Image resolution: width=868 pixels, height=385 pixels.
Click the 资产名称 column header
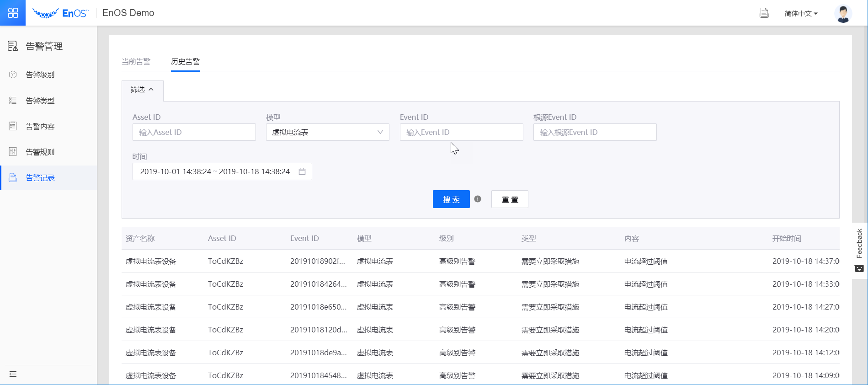[x=140, y=238]
